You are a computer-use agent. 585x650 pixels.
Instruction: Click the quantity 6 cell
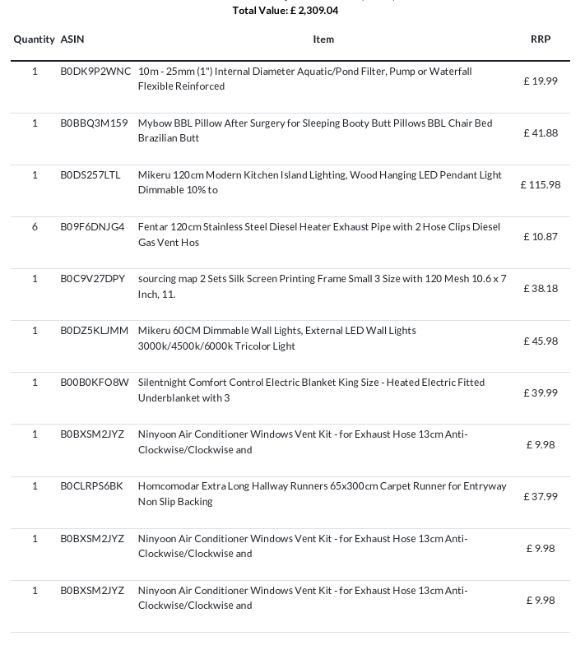click(35, 227)
